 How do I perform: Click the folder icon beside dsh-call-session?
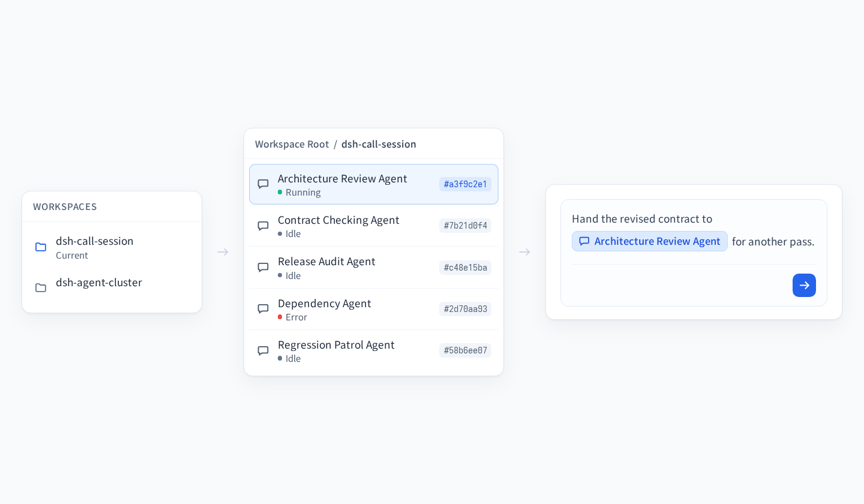[x=41, y=247]
